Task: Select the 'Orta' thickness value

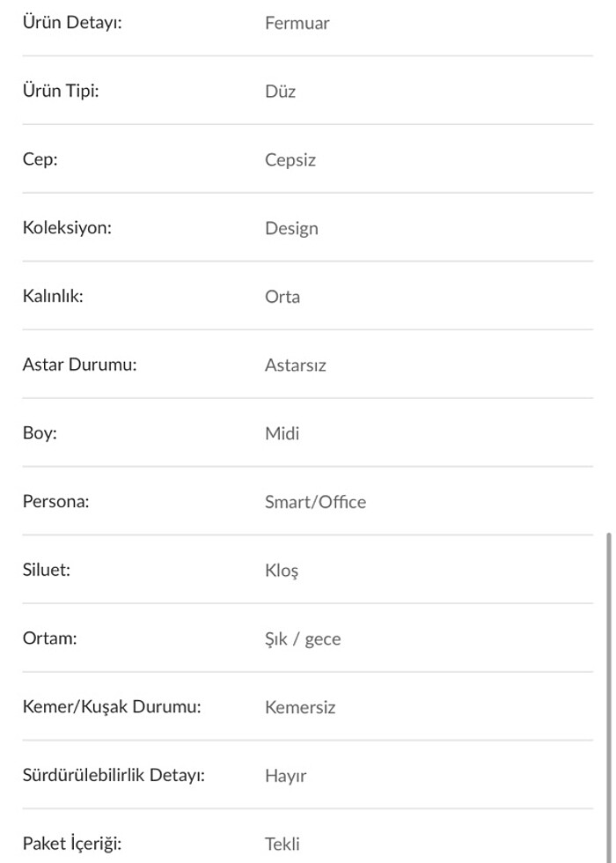Action: point(282,297)
